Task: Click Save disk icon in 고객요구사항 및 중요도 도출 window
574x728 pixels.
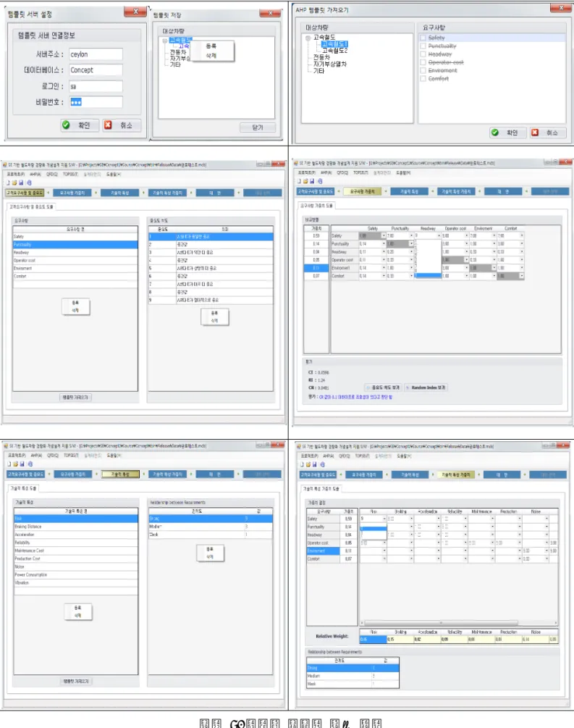Action: coord(21,183)
